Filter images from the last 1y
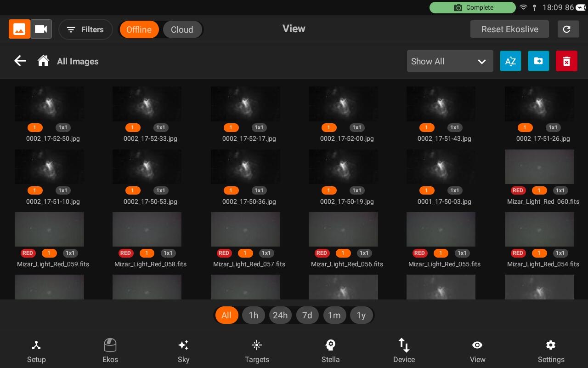Image resolution: width=588 pixels, height=368 pixels. (361, 315)
